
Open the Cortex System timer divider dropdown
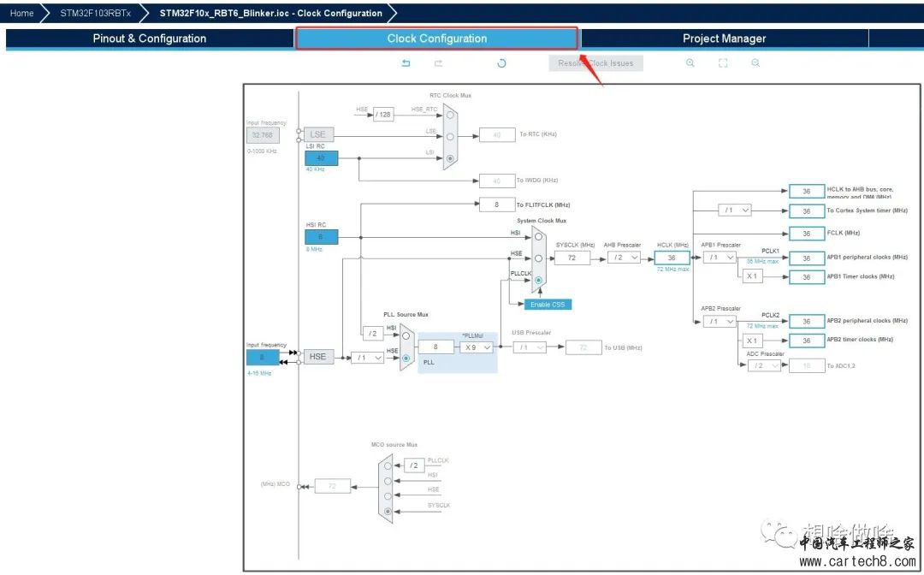point(735,210)
